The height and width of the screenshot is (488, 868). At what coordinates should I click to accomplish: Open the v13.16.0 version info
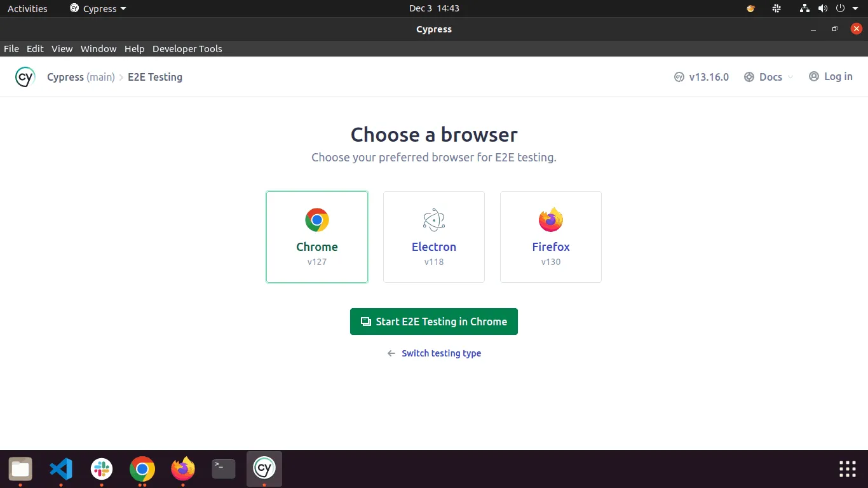pyautogui.click(x=702, y=77)
